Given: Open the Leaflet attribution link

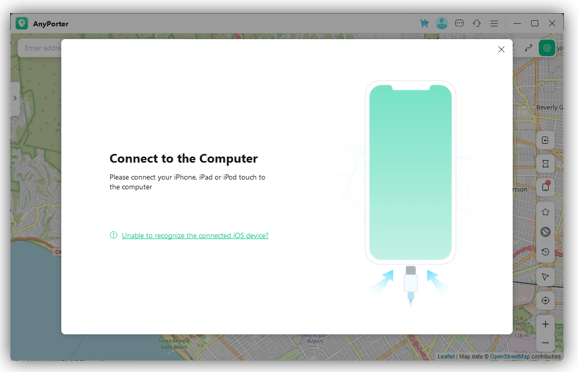Looking at the screenshot, I should 446,357.
